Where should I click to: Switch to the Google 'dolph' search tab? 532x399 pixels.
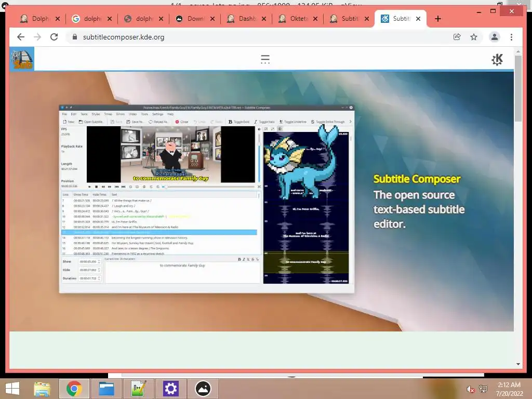[x=91, y=19]
